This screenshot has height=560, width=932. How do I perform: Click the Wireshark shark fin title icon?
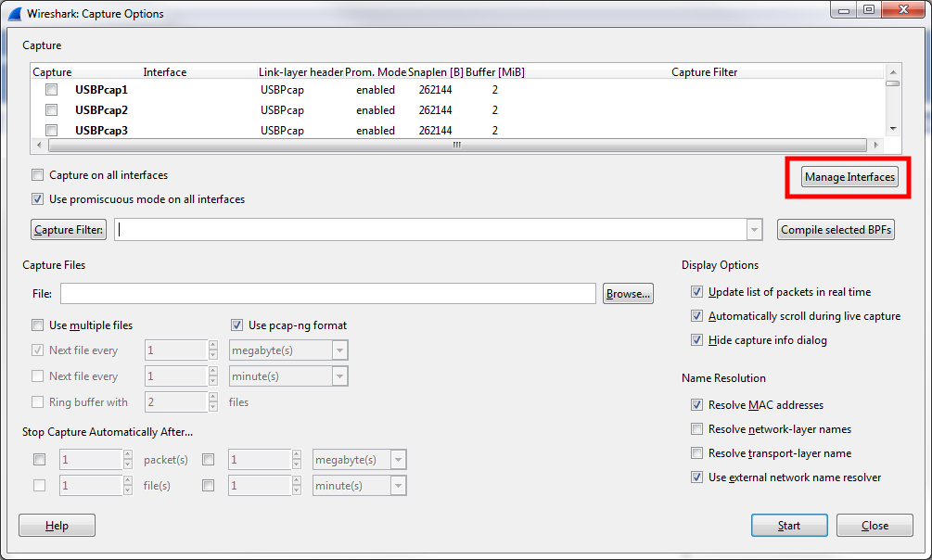(15, 14)
